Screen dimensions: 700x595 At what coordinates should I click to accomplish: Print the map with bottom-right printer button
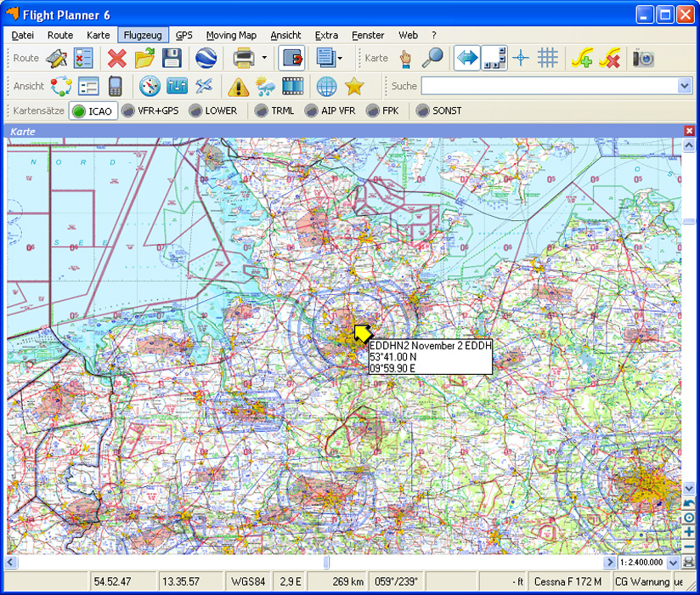(x=689, y=563)
